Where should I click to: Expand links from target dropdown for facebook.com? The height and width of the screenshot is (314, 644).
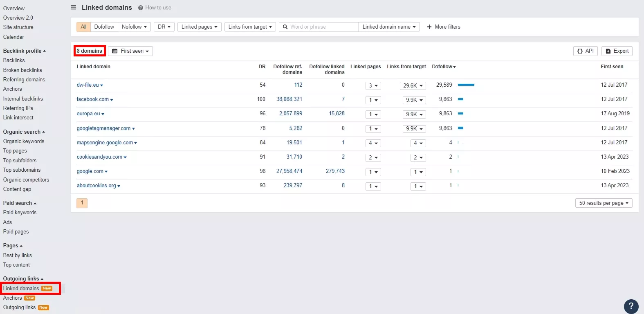(x=414, y=100)
